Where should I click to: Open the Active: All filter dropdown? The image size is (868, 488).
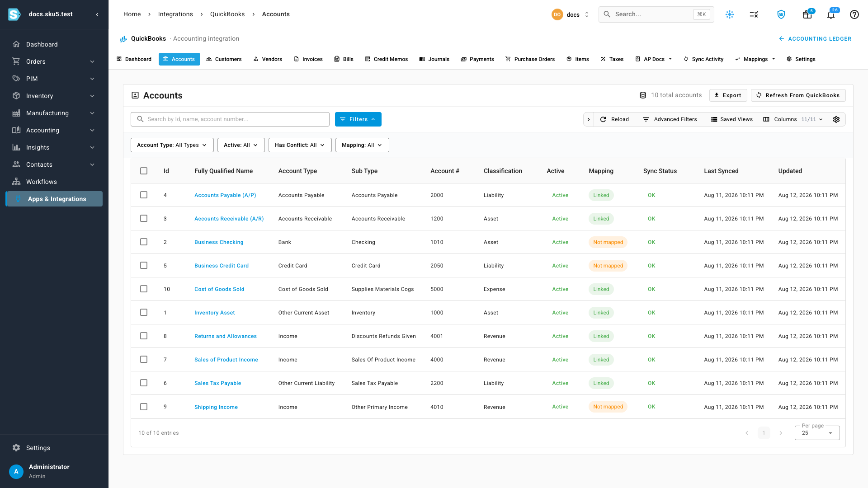point(241,145)
